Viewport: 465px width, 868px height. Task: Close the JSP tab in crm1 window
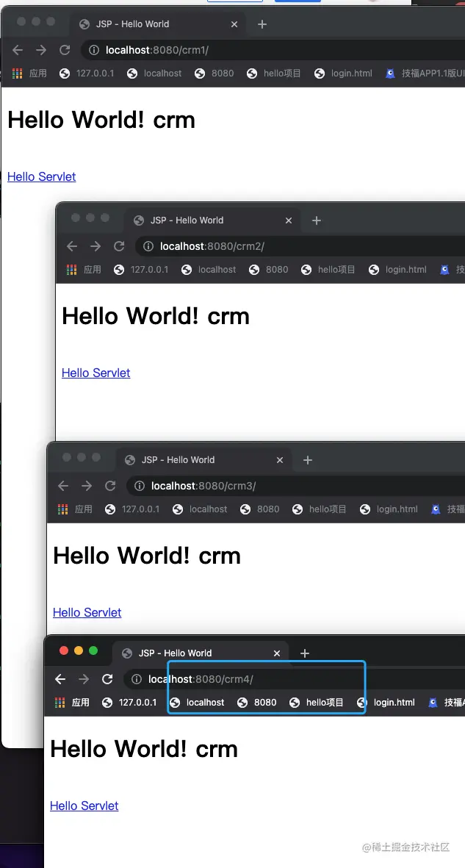234,24
